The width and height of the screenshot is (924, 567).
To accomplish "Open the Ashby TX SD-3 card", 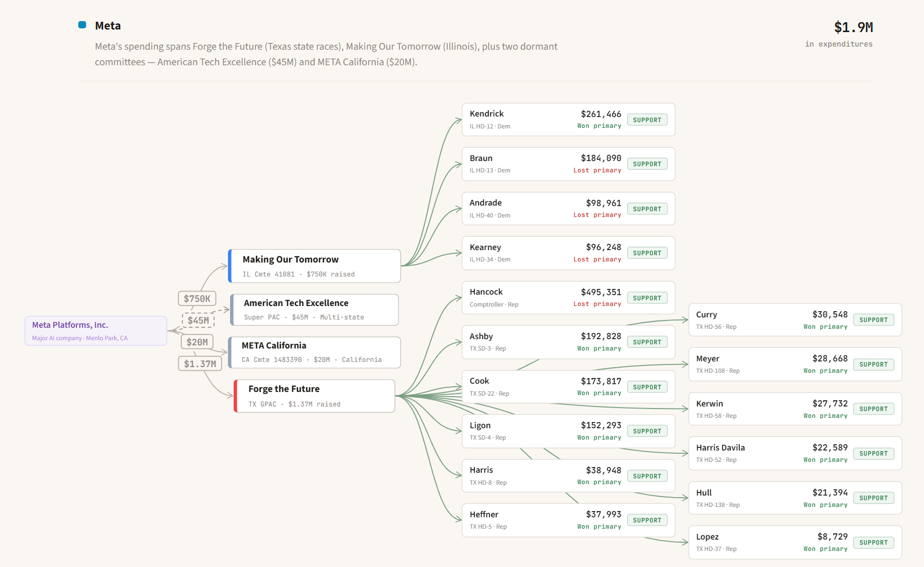I will point(568,342).
